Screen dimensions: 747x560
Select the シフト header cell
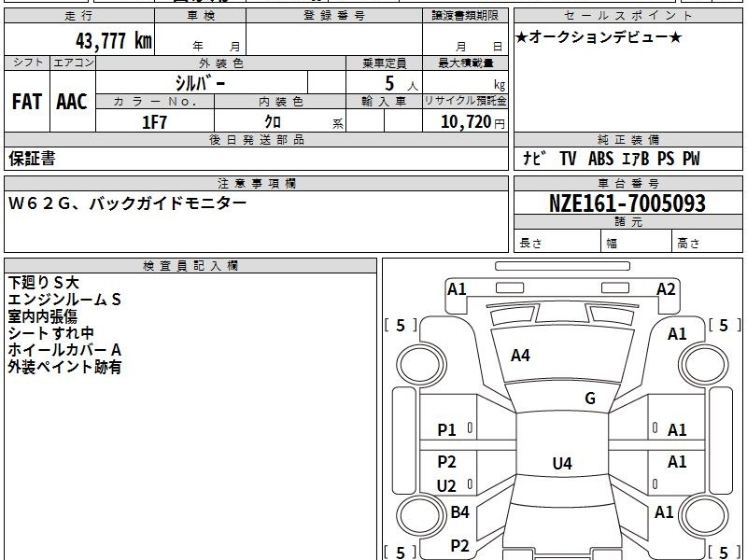[x=27, y=63]
